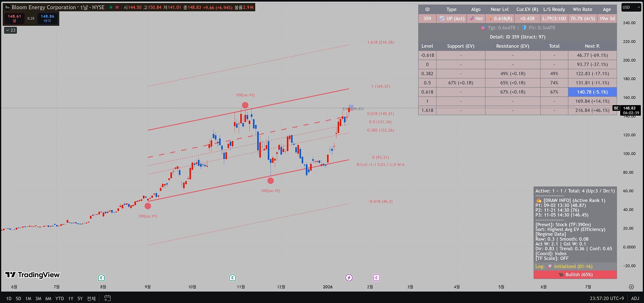The image size is (644, 303).
Task: Select the 5D time range
Action: pyautogui.click(x=18, y=298)
